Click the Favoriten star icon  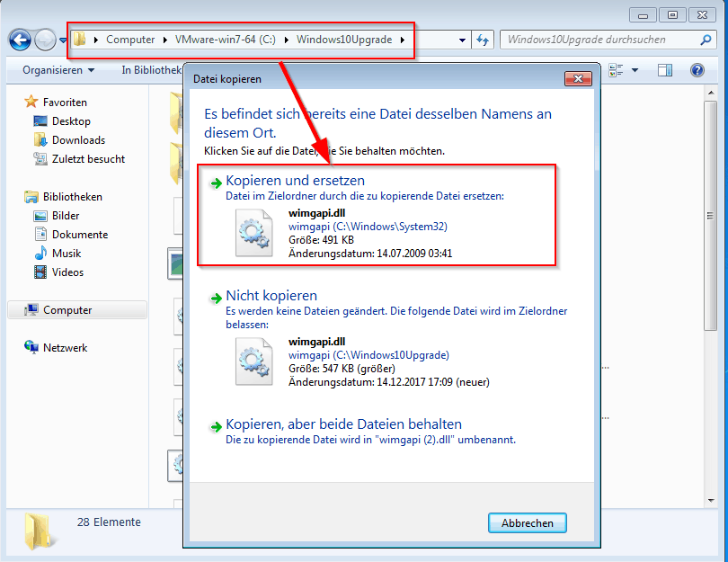tap(31, 102)
